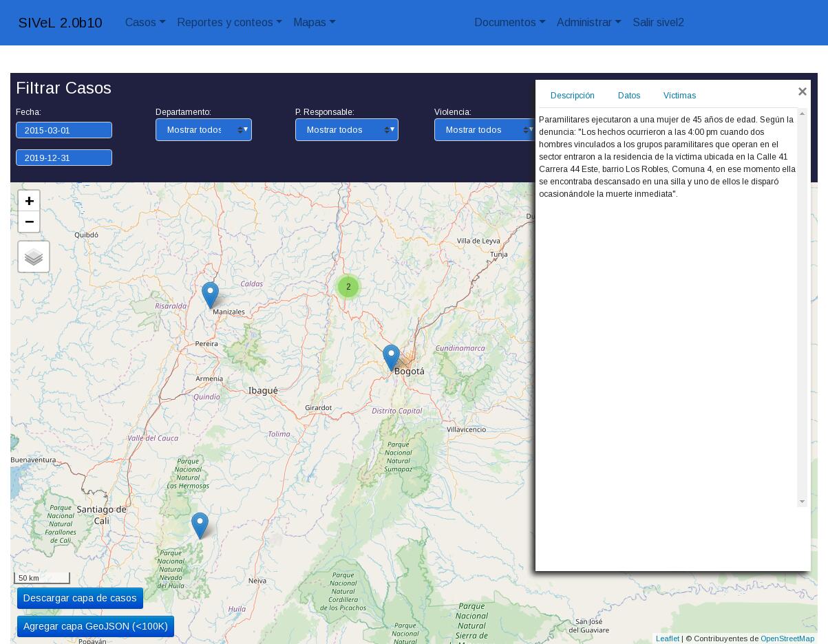The image size is (828, 644).
Task: Open the P. Responsable filter dropdown
Action: pos(346,130)
